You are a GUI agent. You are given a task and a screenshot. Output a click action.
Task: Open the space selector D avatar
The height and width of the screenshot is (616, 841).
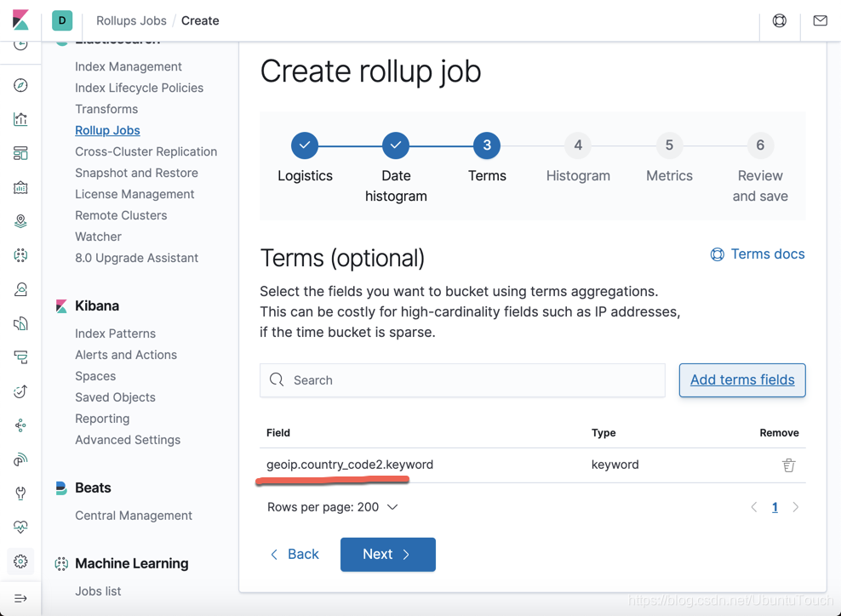[62, 20]
